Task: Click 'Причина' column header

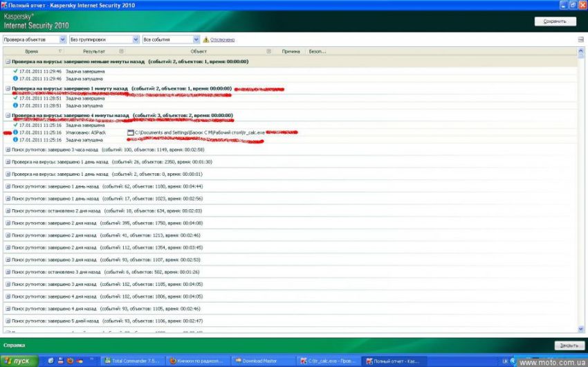Action: [x=291, y=51]
